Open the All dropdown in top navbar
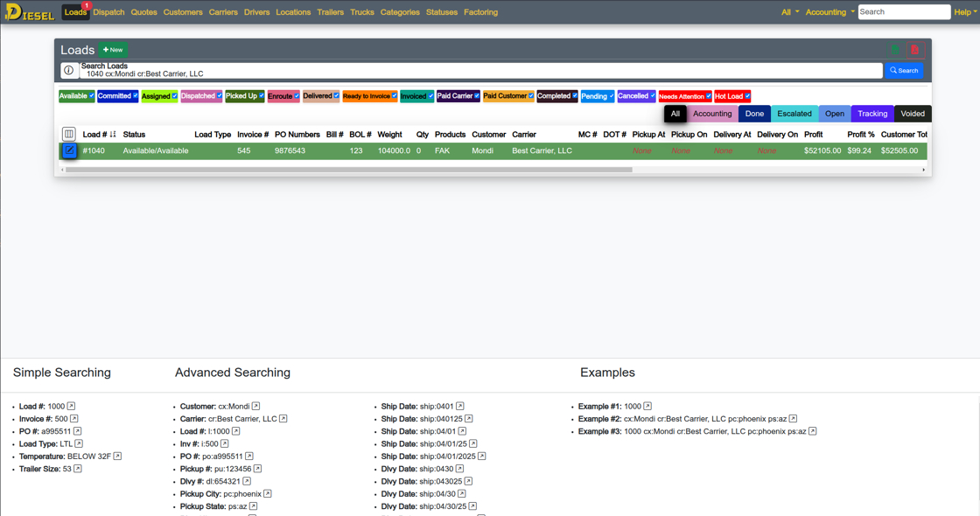The height and width of the screenshot is (516, 980). pyautogui.click(x=790, y=12)
